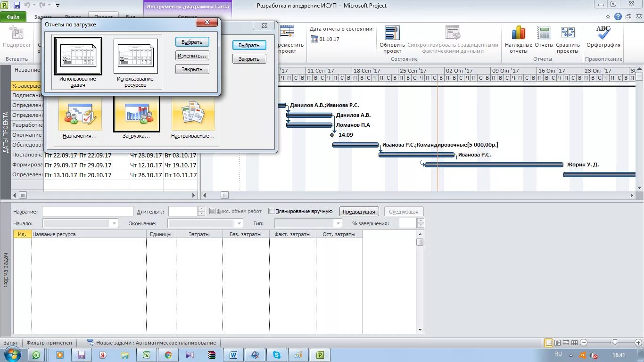644x362 pixels.
Task: Open Excel from the taskbar
Action: coord(147,355)
